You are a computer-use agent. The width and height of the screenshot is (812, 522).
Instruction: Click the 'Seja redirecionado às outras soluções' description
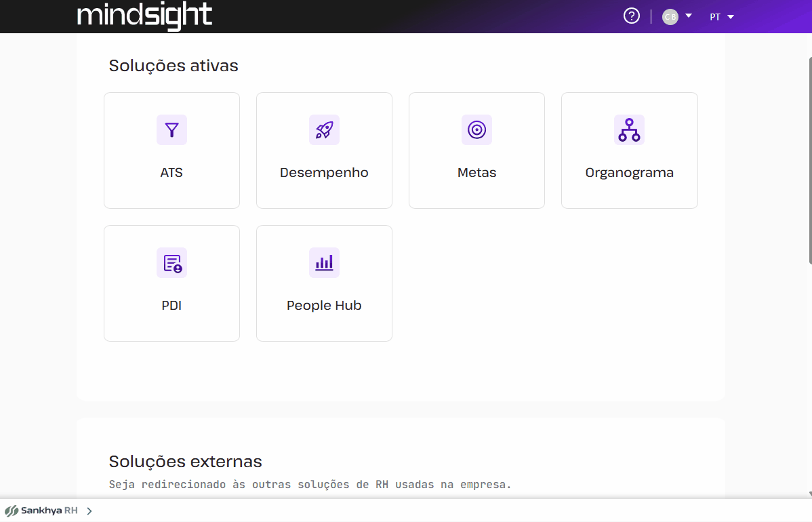tap(310, 485)
